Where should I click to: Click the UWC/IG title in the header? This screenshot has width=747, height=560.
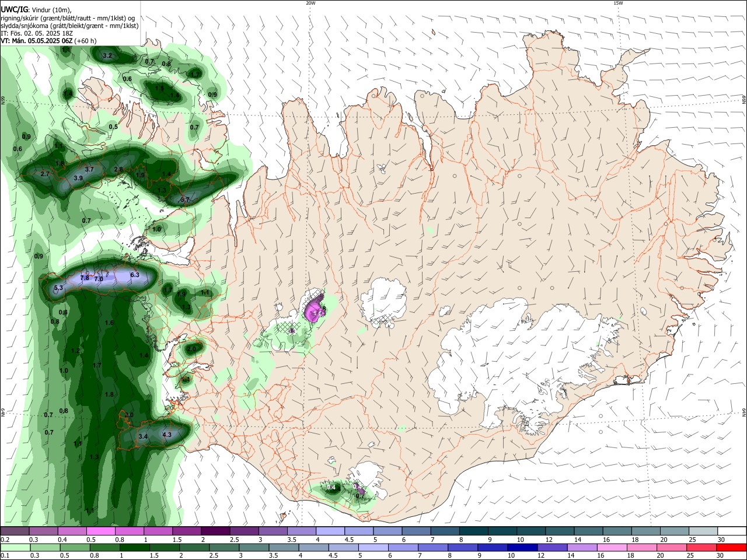(x=13, y=10)
